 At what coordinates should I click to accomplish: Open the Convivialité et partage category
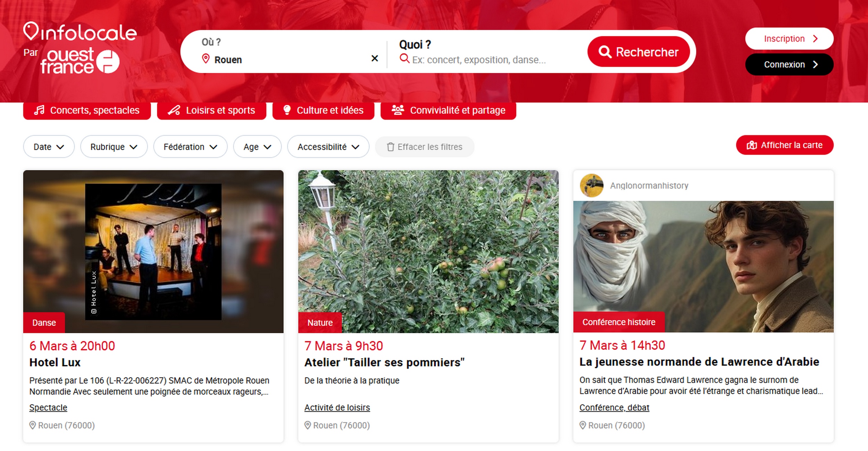(448, 110)
